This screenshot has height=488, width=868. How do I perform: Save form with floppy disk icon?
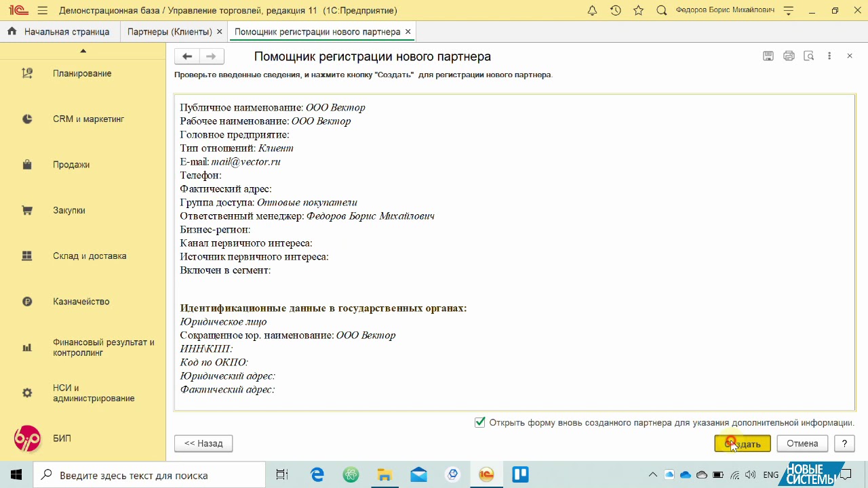[x=768, y=56]
